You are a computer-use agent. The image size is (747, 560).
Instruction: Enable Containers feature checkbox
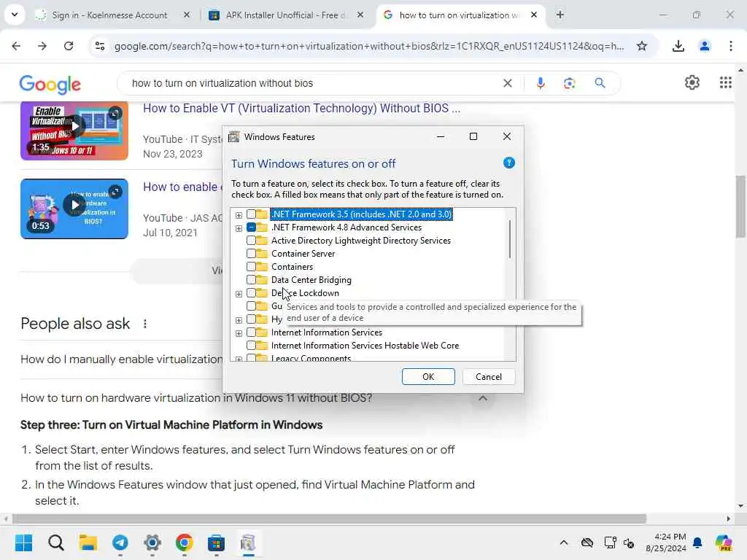(251, 267)
